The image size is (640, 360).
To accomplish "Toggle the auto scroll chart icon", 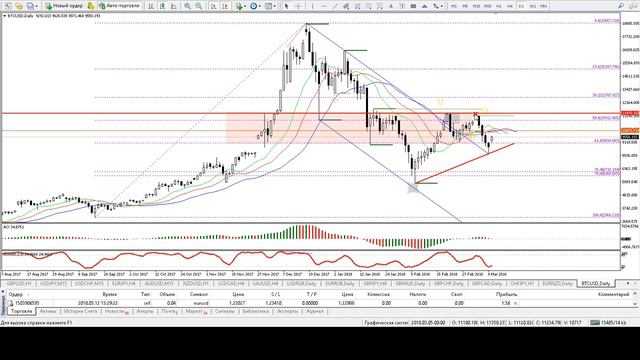I will pos(213,6).
